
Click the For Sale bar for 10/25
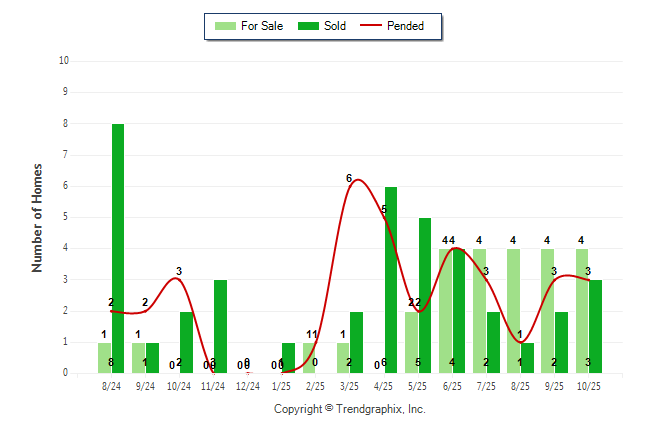[582, 310]
